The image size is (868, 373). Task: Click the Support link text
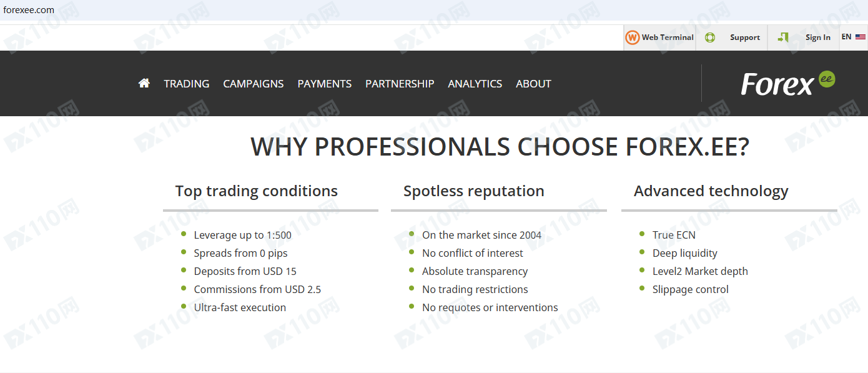(745, 37)
